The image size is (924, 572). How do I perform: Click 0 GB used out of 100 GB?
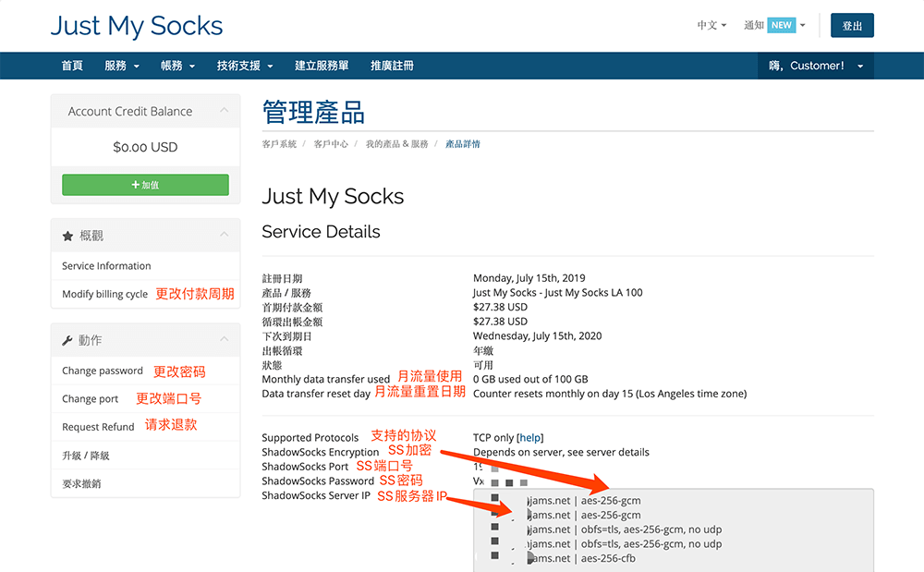(530, 380)
